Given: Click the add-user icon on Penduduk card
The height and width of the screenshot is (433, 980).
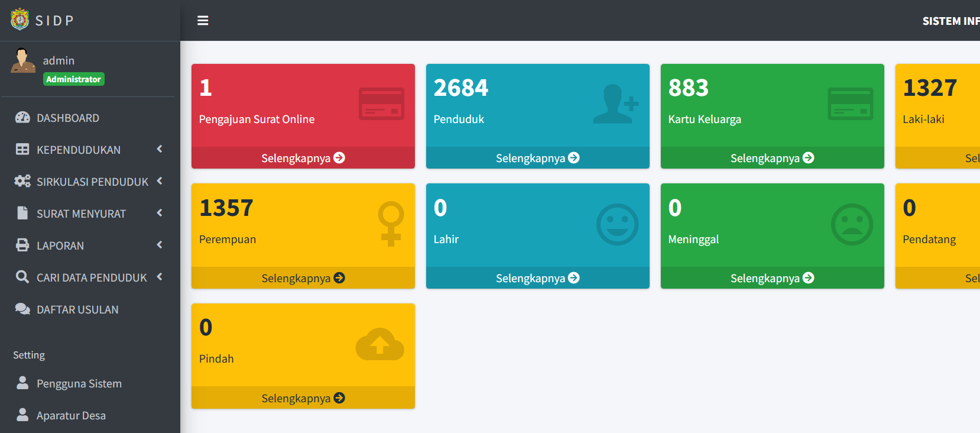Looking at the screenshot, I should (x=616, y=104).
